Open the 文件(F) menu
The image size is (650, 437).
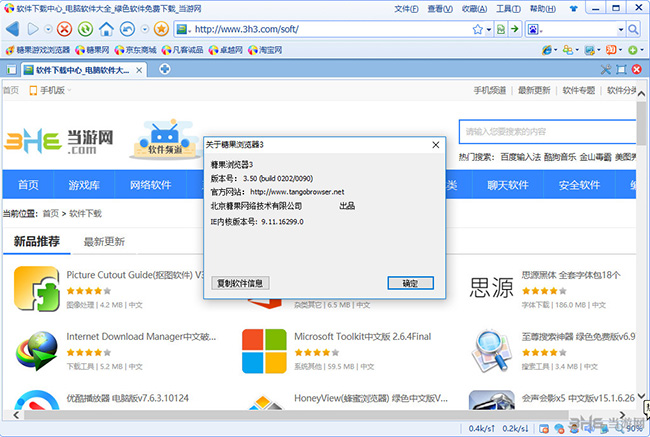tap(406, 9)
